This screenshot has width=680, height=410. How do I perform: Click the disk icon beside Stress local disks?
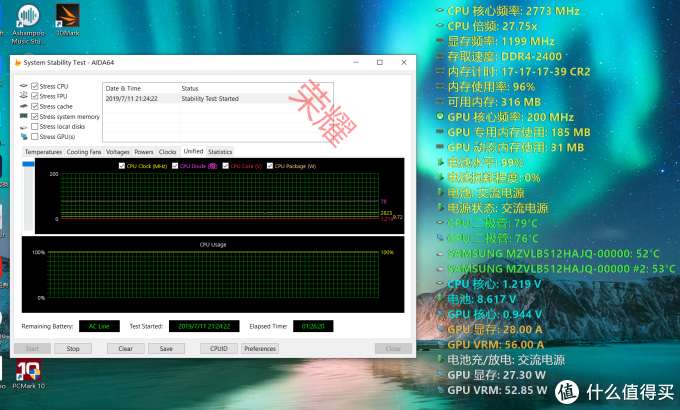pos(23,127)
